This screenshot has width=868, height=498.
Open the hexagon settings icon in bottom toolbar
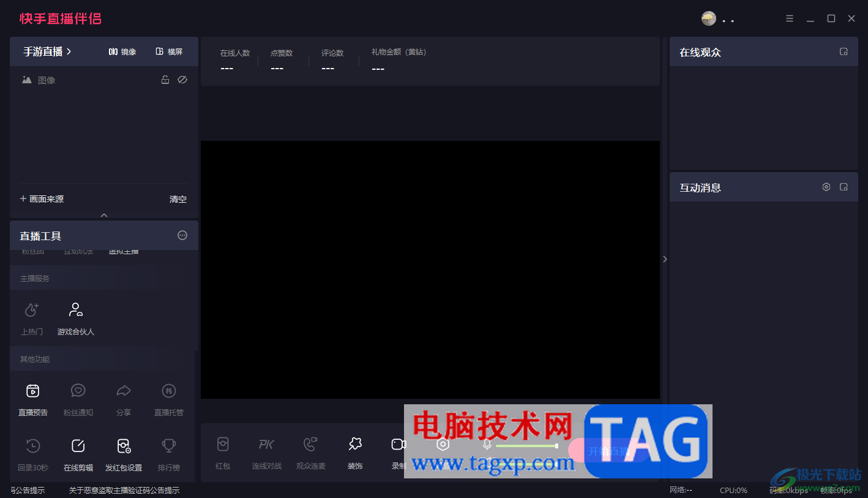click(x=443, y=445)
